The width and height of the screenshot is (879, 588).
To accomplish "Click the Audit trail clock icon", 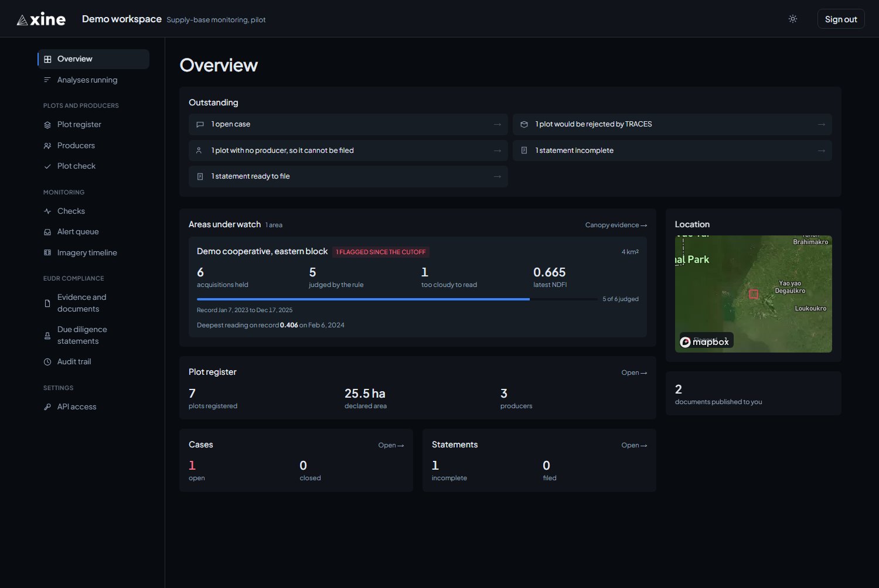I will tap(47, 362).
